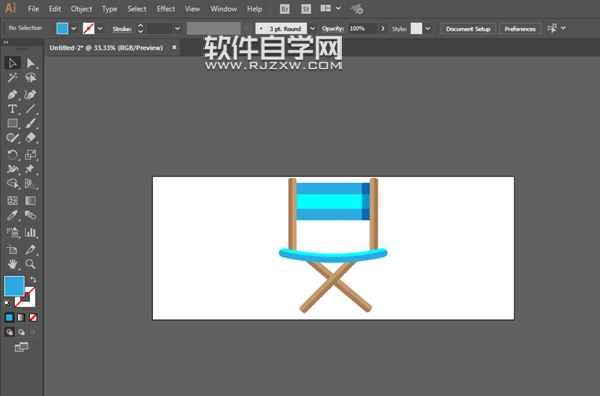600x396 pixels.
Task: Enable Draw Behind mode
Action: 21,332
